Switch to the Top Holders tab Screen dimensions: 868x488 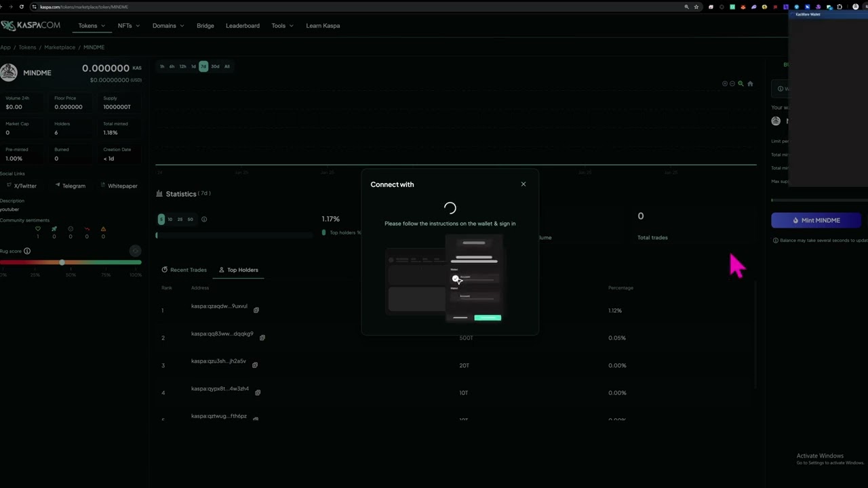point(238,270)
